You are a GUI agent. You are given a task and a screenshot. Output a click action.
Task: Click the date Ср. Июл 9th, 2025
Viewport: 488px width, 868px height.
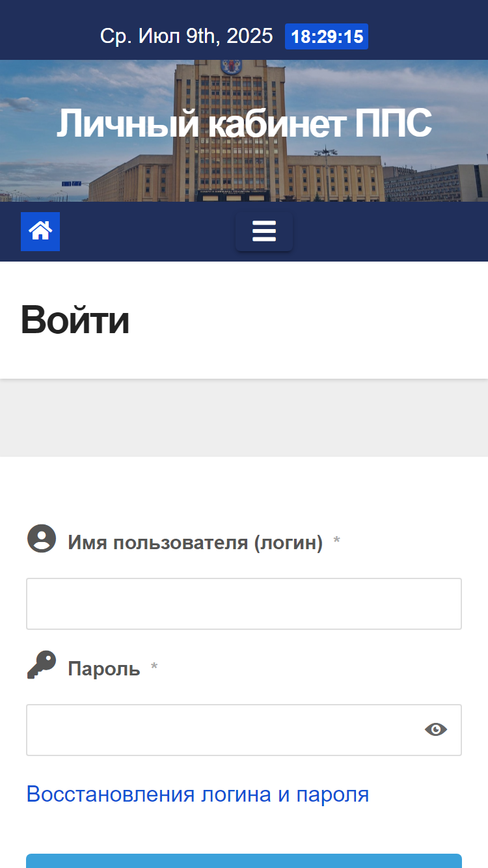pyautogui.click(x=187, y=36)
